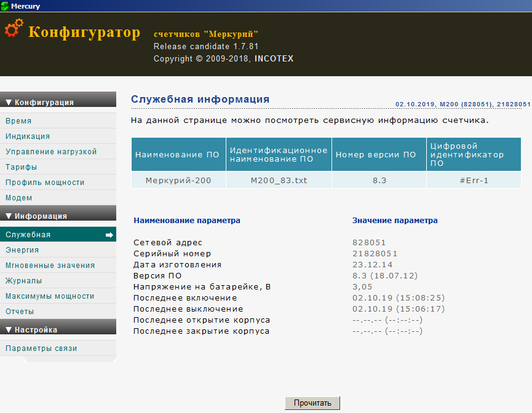
Task: Select network address value 828051
Action: tap(369, 243)
